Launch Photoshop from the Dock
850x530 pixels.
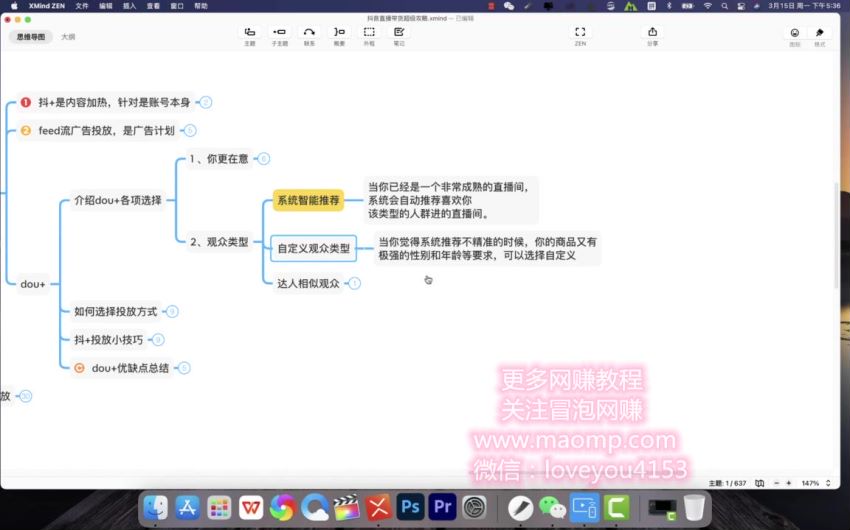tap(410, 508)
